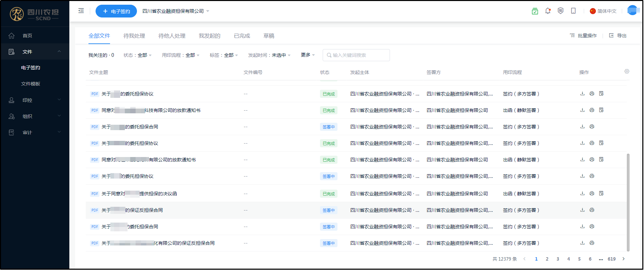Open the 发起时间 filter dropdown

pos(270,55)
